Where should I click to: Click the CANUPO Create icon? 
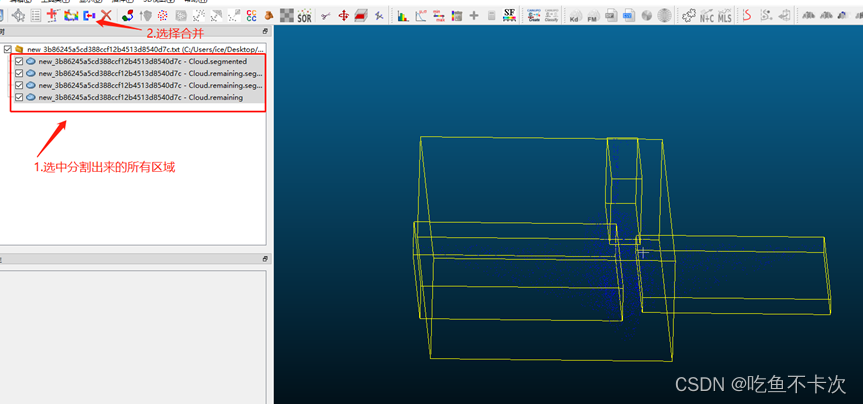click(534, 16)
